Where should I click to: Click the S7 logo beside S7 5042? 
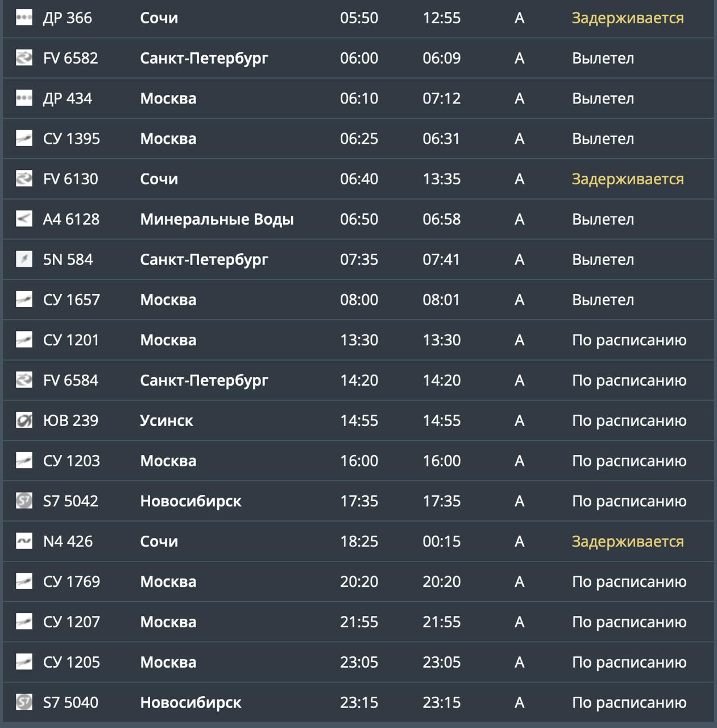[24, 501]
